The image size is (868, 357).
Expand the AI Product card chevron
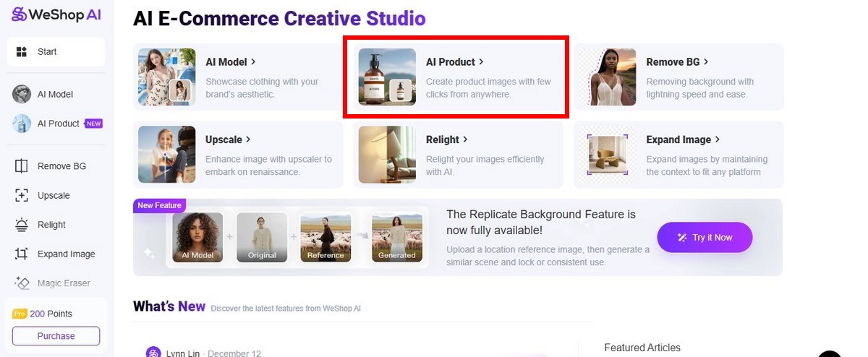(x=482, y=62)
